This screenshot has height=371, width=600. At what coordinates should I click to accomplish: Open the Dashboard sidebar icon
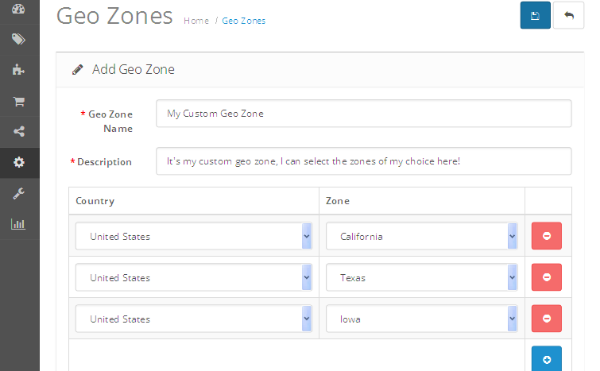18,9
